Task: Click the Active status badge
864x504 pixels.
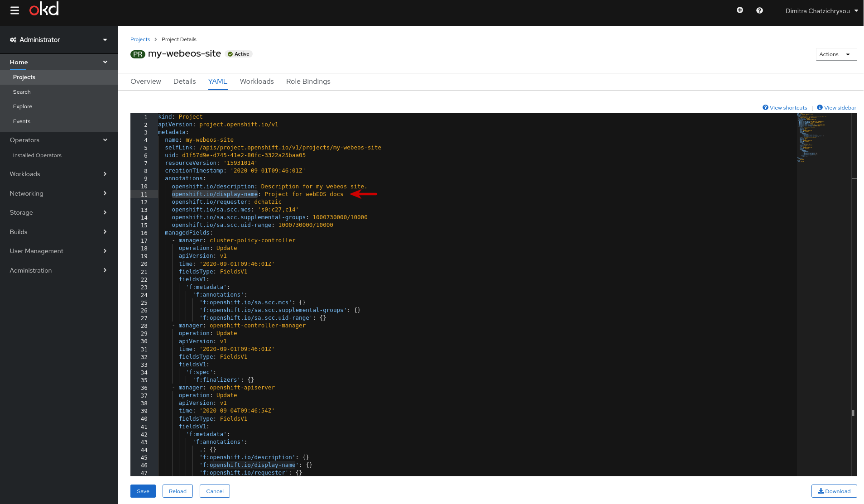Action: click(239, 54)
